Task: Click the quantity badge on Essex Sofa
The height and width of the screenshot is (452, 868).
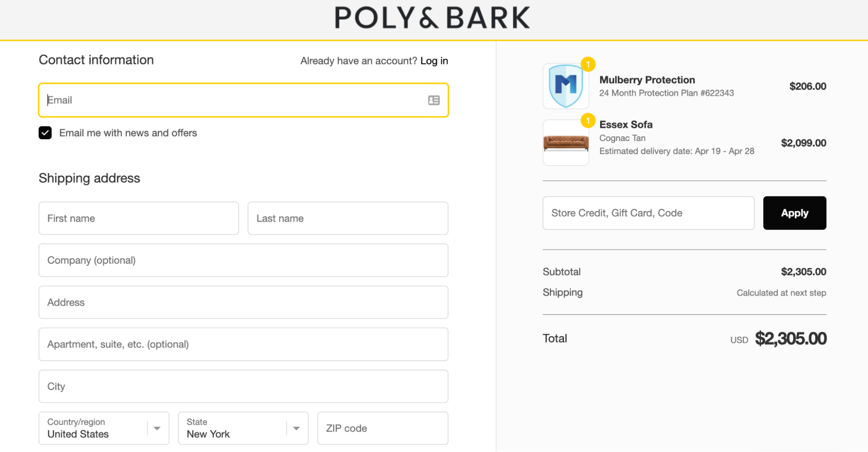Action: 588,121
